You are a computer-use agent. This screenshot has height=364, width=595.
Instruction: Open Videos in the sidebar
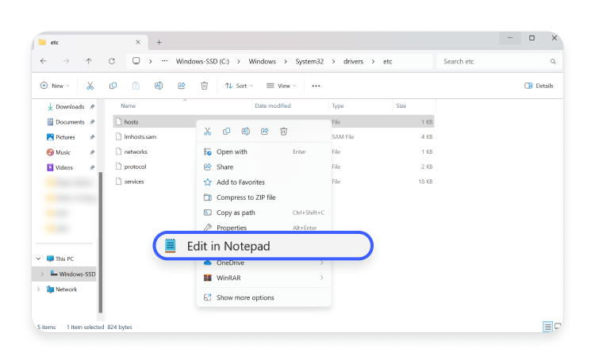pyautogui.click(x=64, y=167)
